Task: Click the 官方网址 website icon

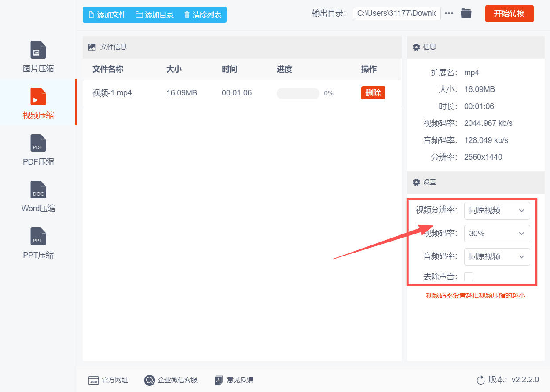Action: coord(93,380)
